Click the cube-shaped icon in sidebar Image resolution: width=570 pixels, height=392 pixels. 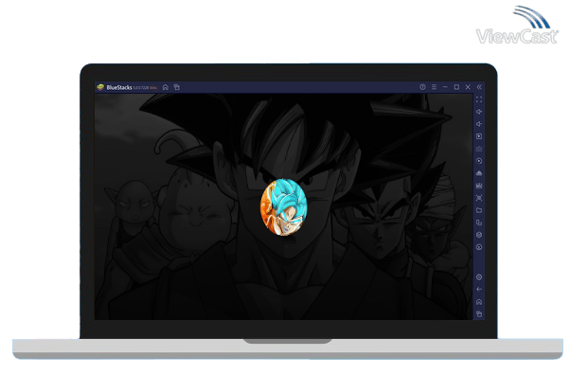coord(479,235)
